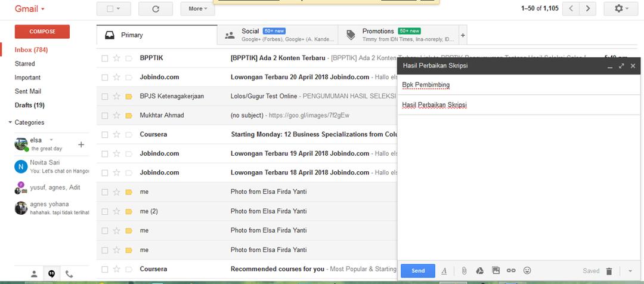
Task: Send the Hasil Perbaikan Skripsi email
Action: pyautogui.click(x=418, y=271)
